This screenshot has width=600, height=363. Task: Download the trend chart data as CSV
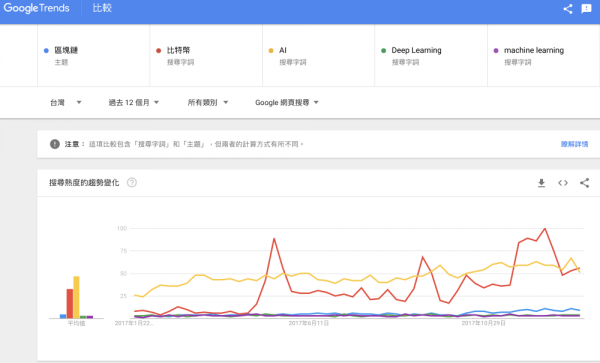pyautogui.click(x=541, y=183)
